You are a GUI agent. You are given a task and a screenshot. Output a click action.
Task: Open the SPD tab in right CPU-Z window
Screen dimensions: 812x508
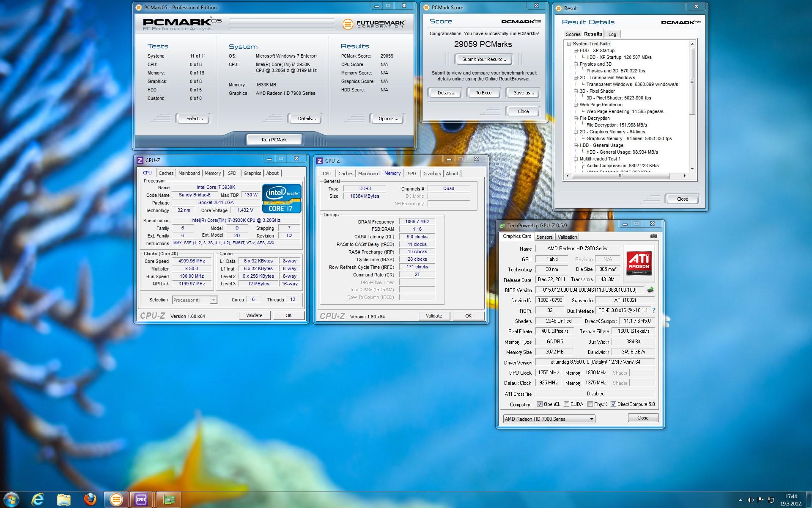[412, 174]
